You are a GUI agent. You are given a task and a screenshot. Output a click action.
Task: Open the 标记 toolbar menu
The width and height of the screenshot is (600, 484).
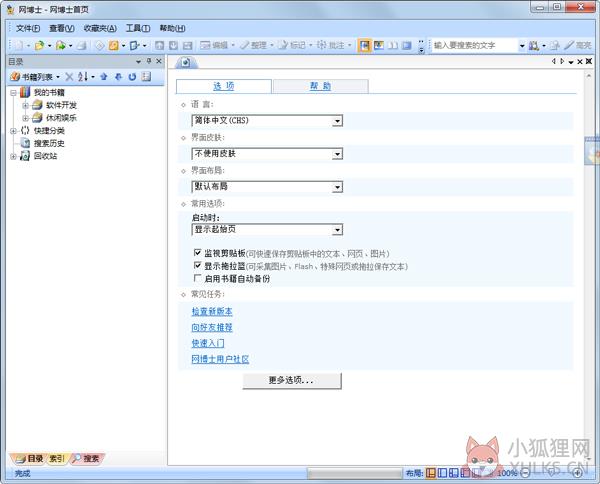point(295,46)
